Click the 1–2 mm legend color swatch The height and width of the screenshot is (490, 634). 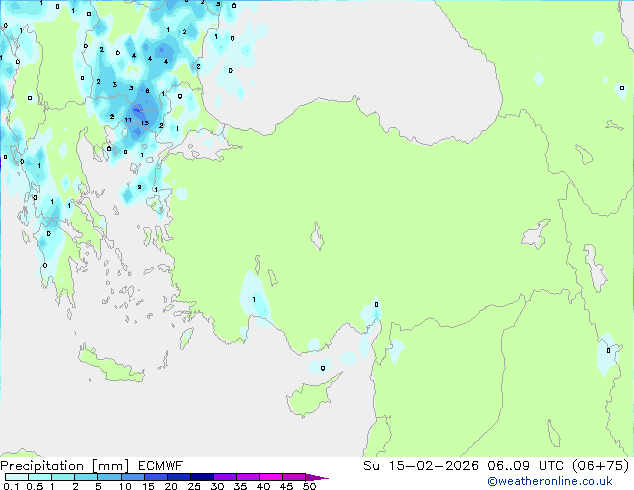pos(63,477)
